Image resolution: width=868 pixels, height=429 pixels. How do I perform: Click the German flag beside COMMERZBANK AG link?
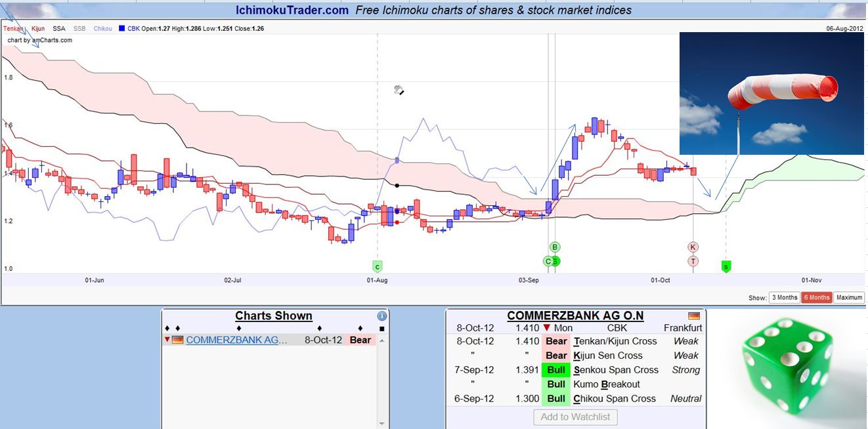pos(177,340)
